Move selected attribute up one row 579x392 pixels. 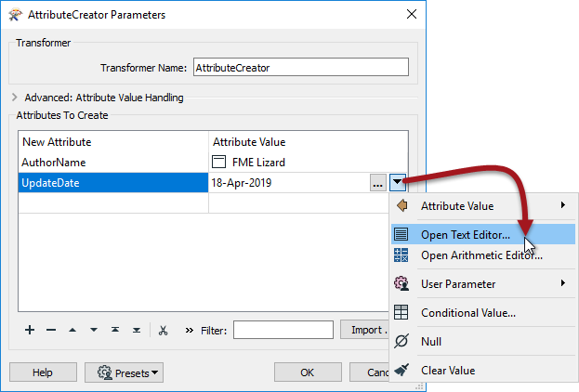(x=72, y=330)
